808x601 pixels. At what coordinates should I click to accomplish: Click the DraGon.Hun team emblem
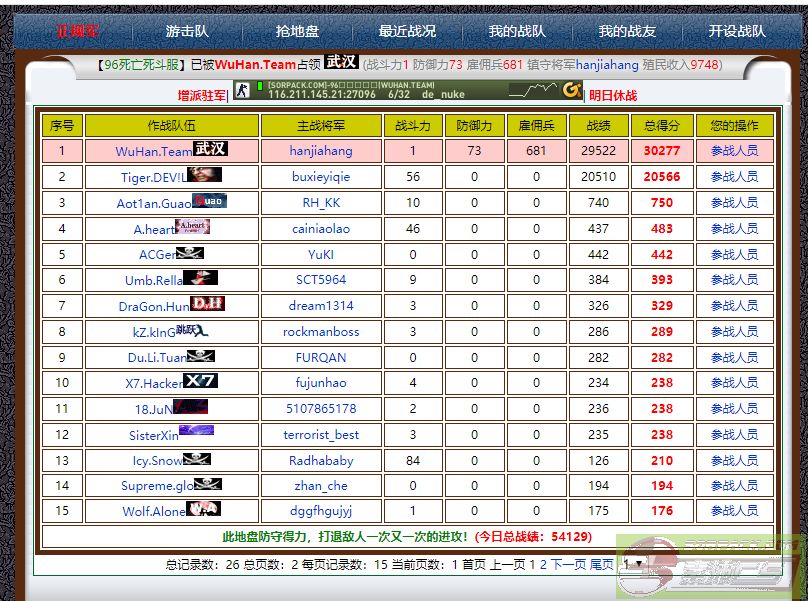click(x=207, y=303)
